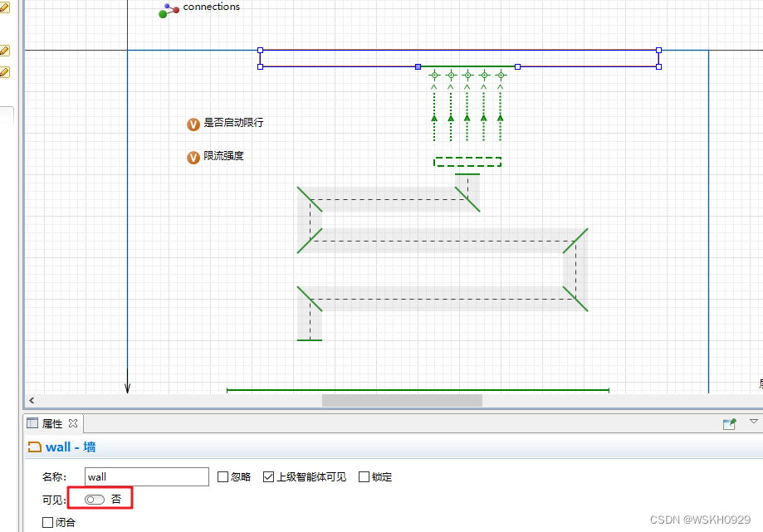Viewport: 763px width, 532px height.
Task: Enable the 忽略 checkbox
Action: (x=223, y=476)
